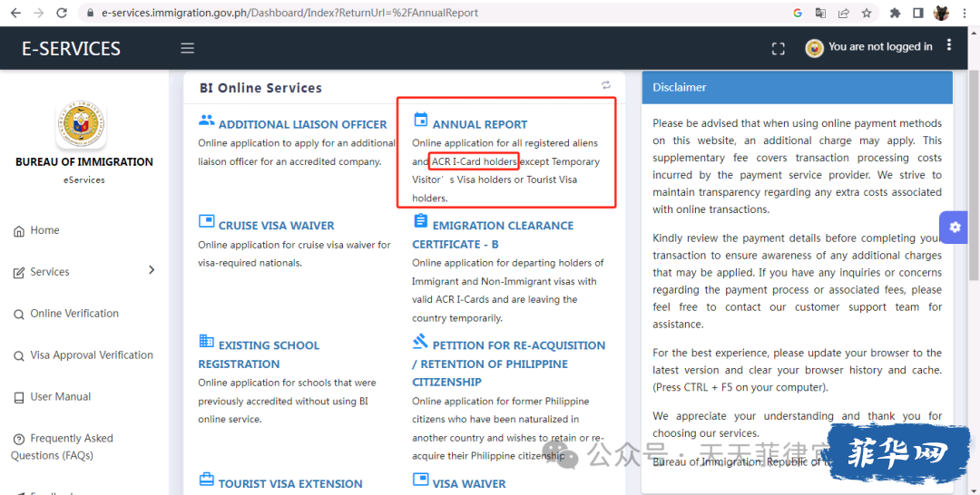Click the Additional Liaison Officer people icon
The image size is (980, 495).
pos(206,120)
